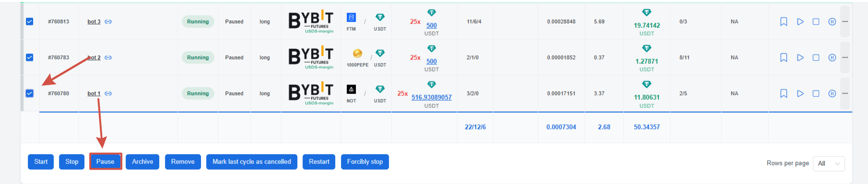
Task: Click Mark last cycle as cancelled
Action: (x=252, y=161)
